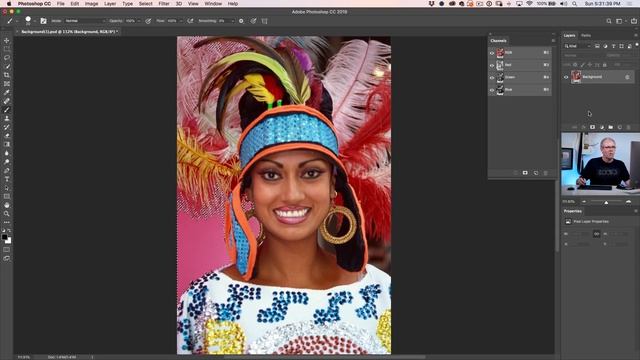Open macOS Spotlight search icon
Screen dimensions: 640x360
574,4
